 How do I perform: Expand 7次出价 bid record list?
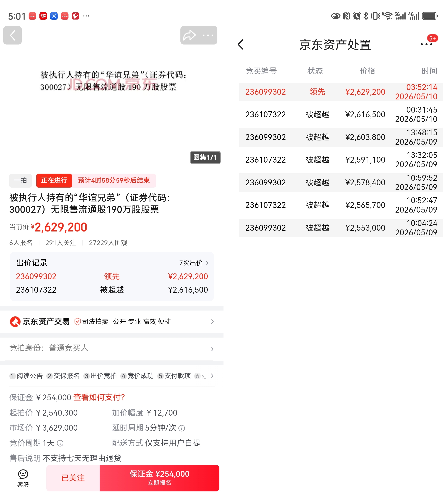coord(194,263)
